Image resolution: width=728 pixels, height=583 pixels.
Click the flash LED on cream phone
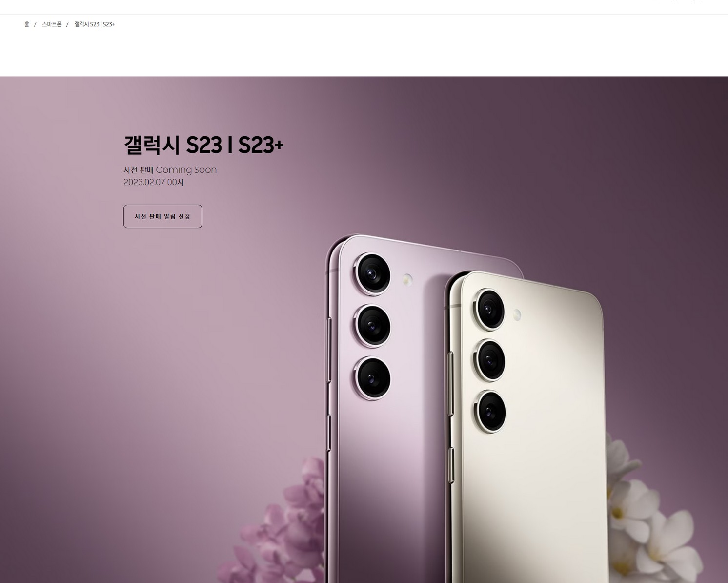point(517,315)
